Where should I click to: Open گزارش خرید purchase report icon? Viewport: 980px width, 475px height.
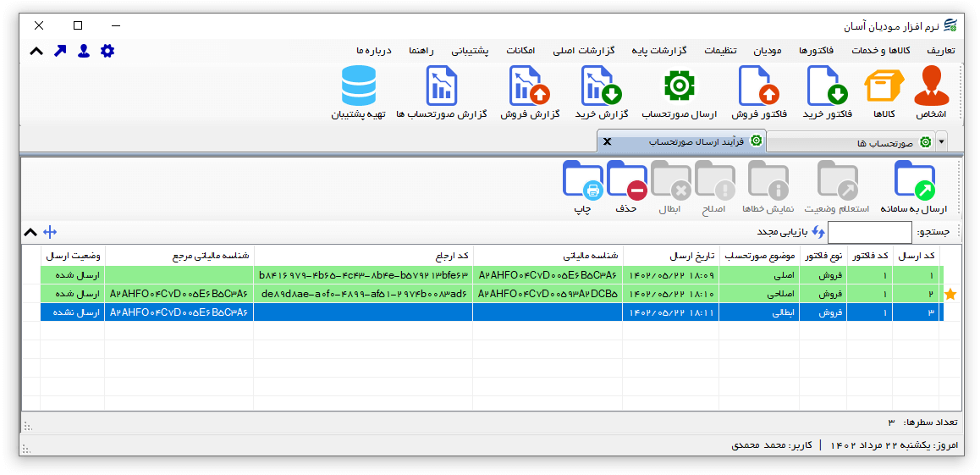[602, 86]
